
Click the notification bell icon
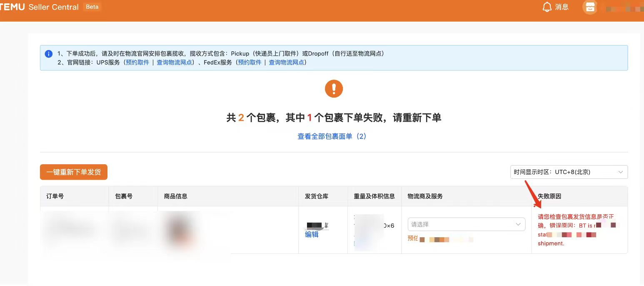547,7
